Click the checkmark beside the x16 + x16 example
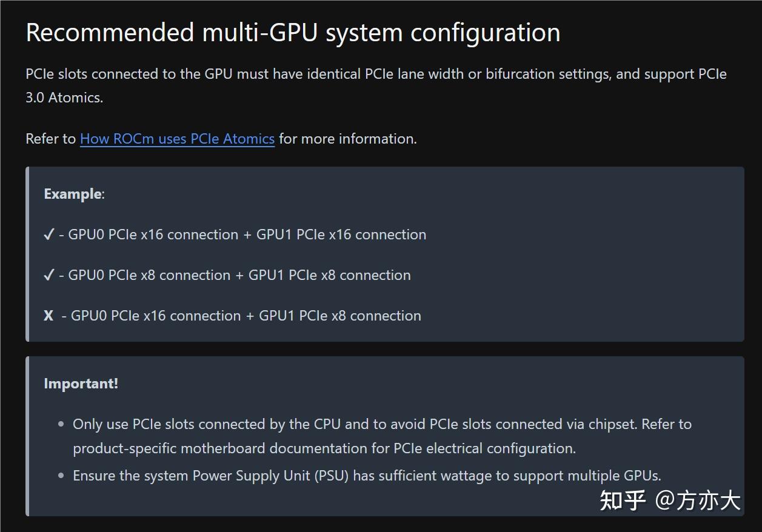Image resolution: width=762 pixels, height=532 pixels. 49,235
